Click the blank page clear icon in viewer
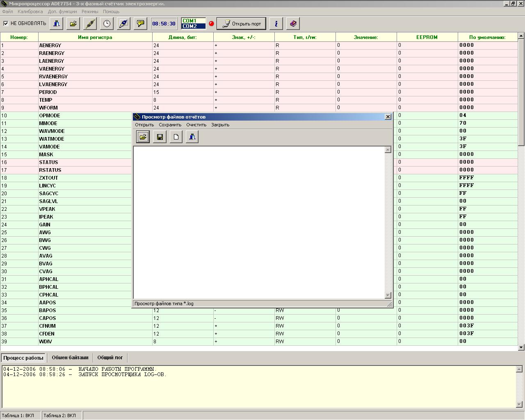Viewport: 525px width, 420px height. point(176,137)
